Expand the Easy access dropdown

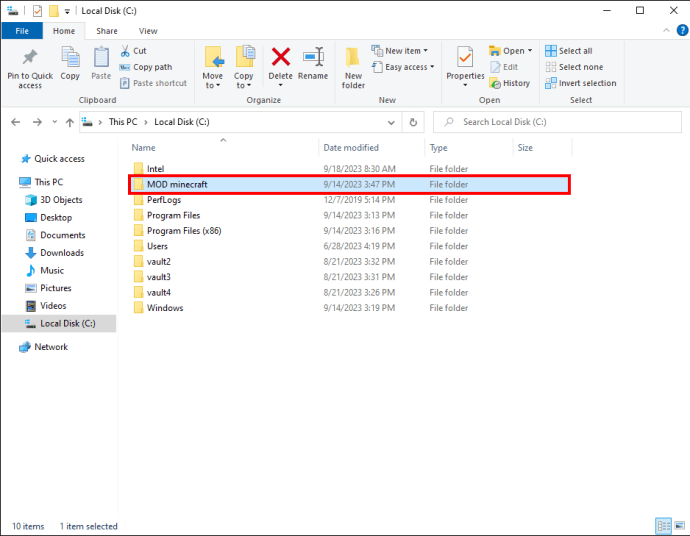coord(403,67)
